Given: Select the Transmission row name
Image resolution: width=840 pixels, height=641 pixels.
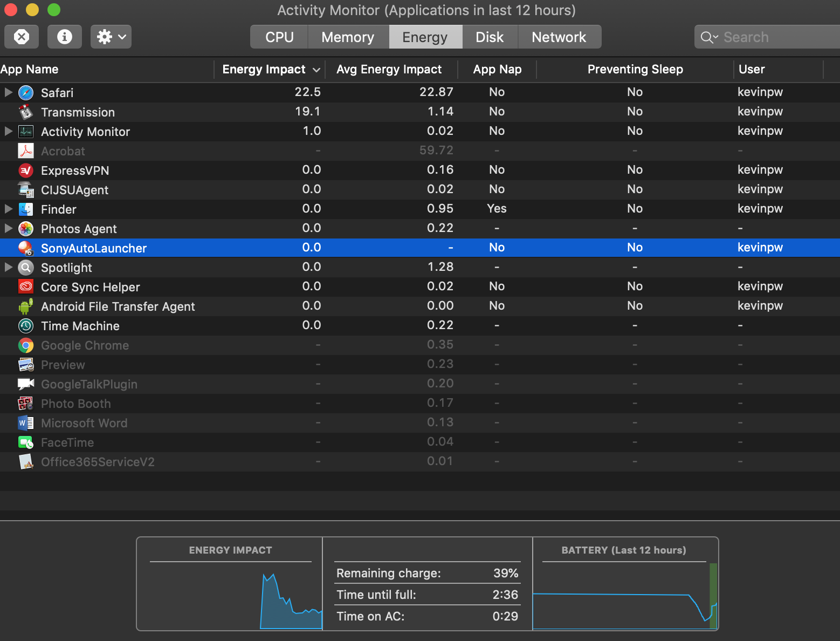Looking at the screenshot, I should click(78, 112).
